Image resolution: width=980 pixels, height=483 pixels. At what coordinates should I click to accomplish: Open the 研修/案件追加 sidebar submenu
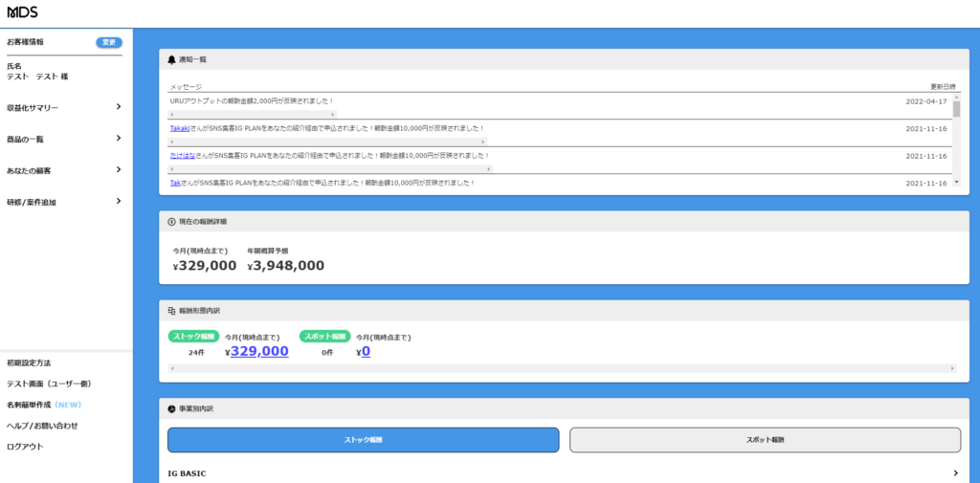[x=118, y=202]
